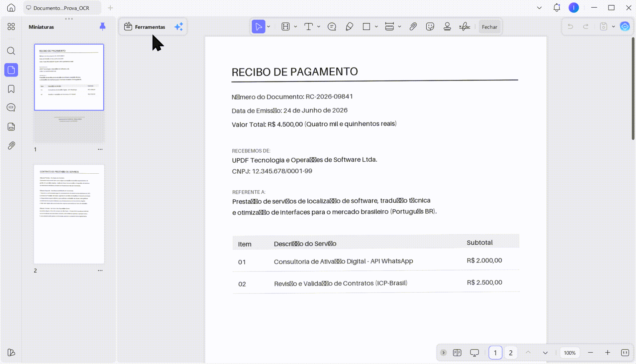Jump to page 1 in page bar
Screen dimensions: 636x364
[495, 353]
